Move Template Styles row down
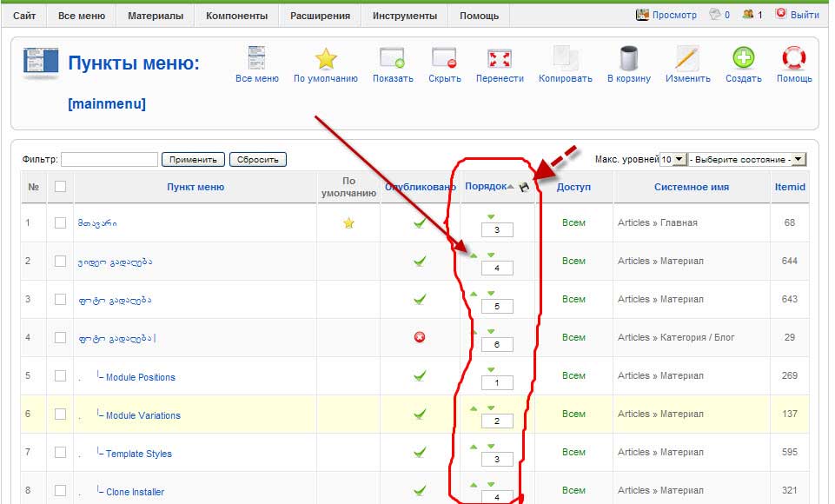The height and width of the screenshot is (504, 835). pyautogui.click(x=491, y=447)
